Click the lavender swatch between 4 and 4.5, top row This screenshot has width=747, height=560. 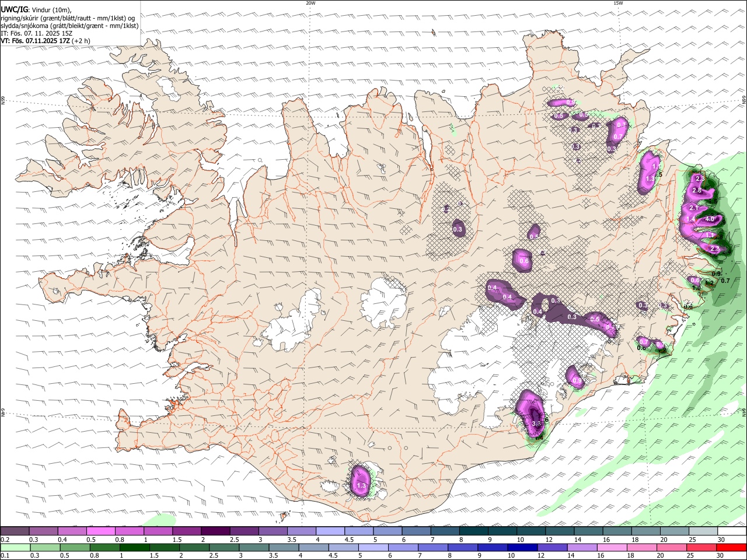pos(330,531)
